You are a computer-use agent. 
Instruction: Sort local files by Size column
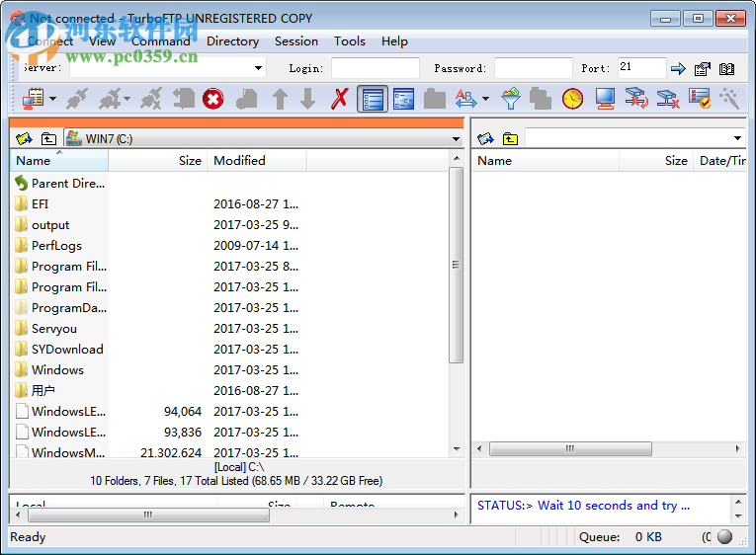[x=158, y=160]
